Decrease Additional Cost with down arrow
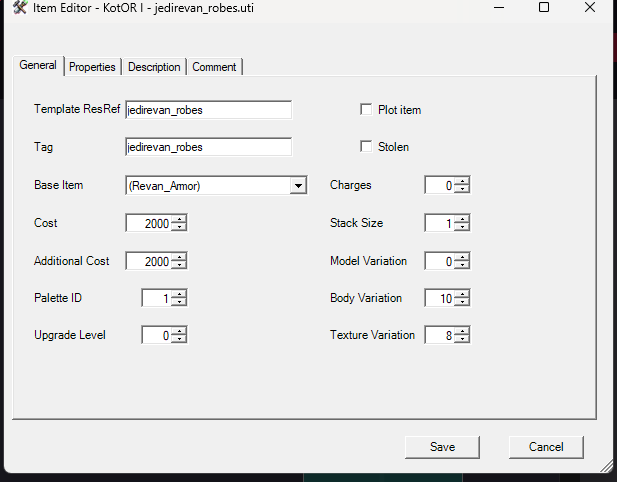617x482 pixels. point(179,265)
